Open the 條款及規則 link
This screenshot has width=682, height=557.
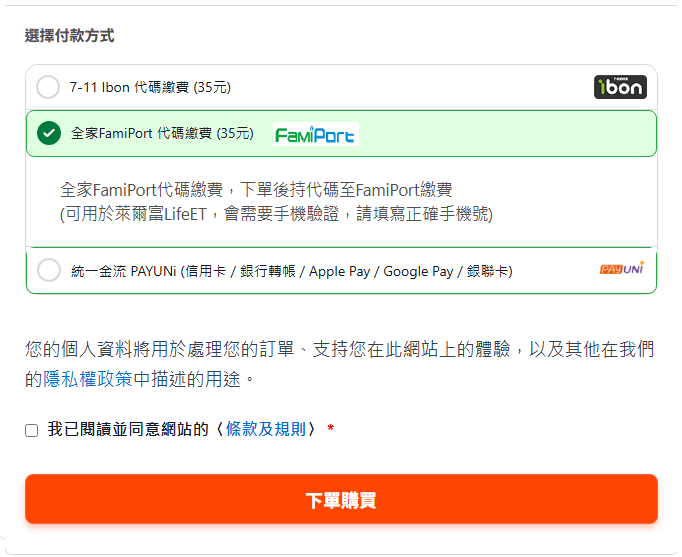(266, 429)
